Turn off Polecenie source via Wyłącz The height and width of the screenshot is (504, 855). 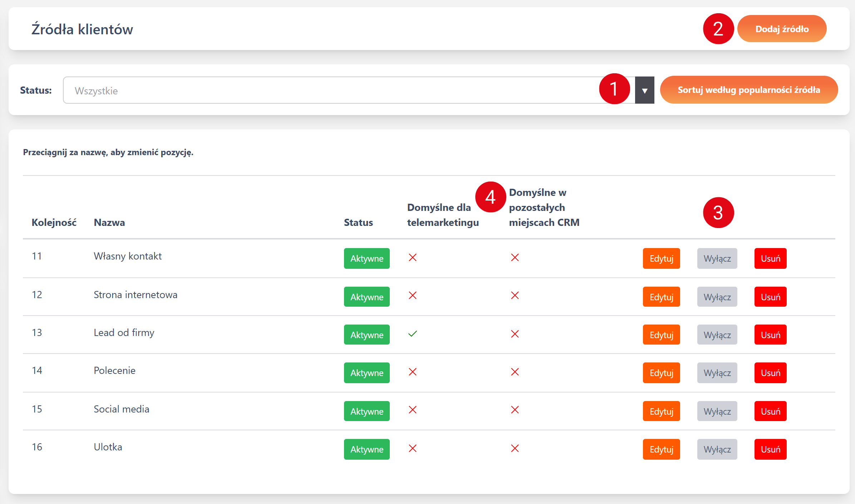click(717, 373)
